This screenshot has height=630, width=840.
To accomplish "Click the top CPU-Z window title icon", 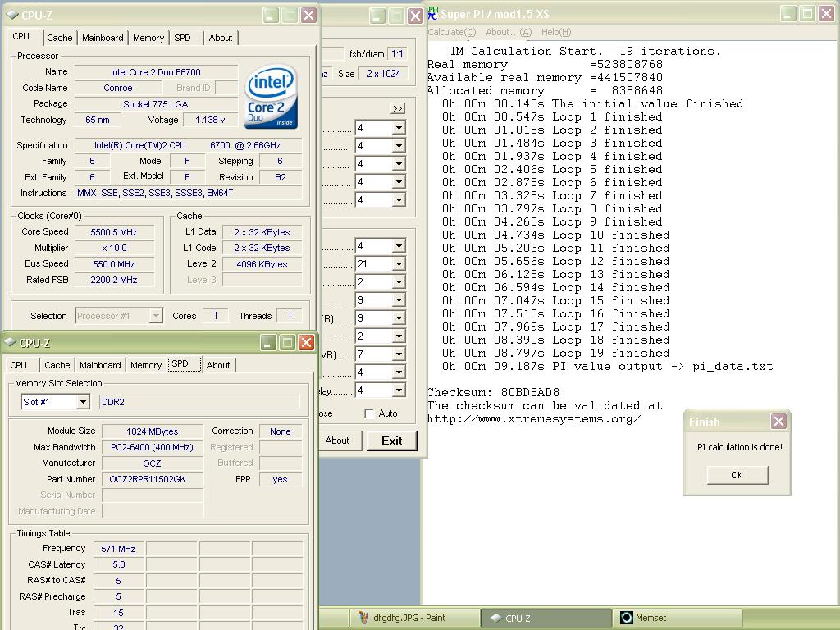I will [11, 15].
